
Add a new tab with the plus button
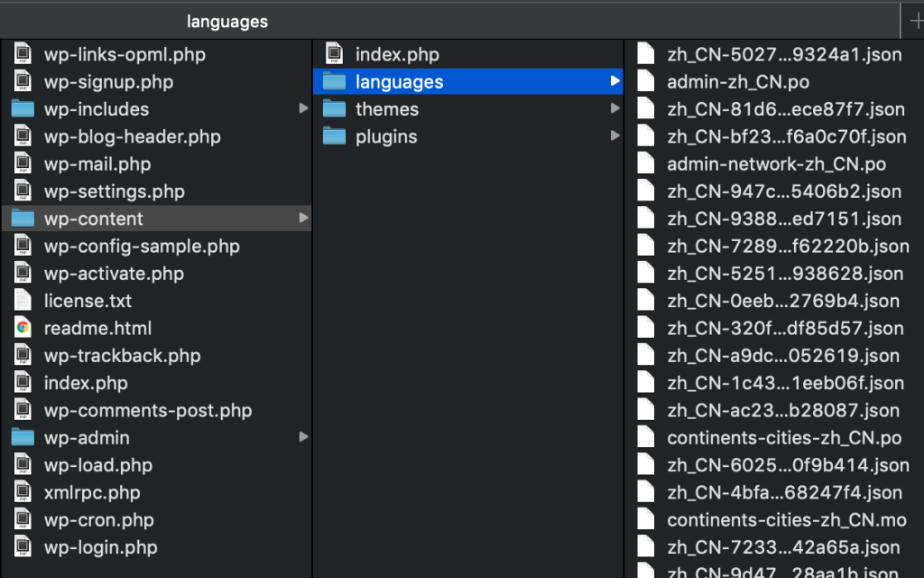pos(917,22)
